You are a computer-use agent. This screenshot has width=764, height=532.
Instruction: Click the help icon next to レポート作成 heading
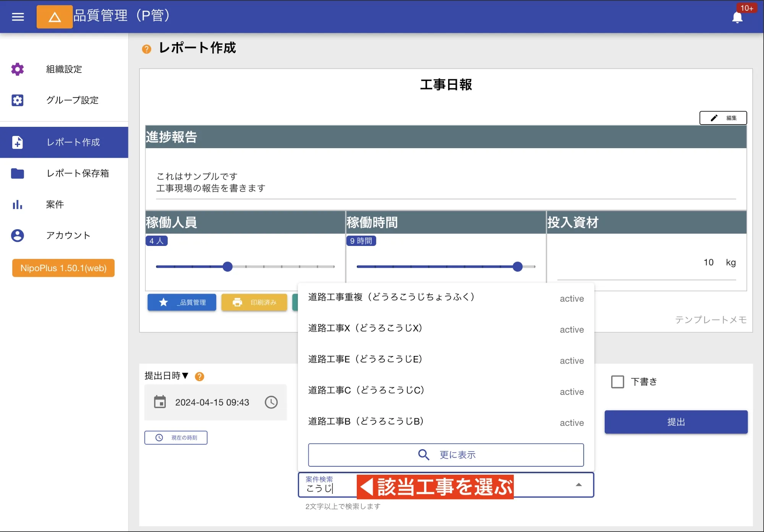coord(147,49)
